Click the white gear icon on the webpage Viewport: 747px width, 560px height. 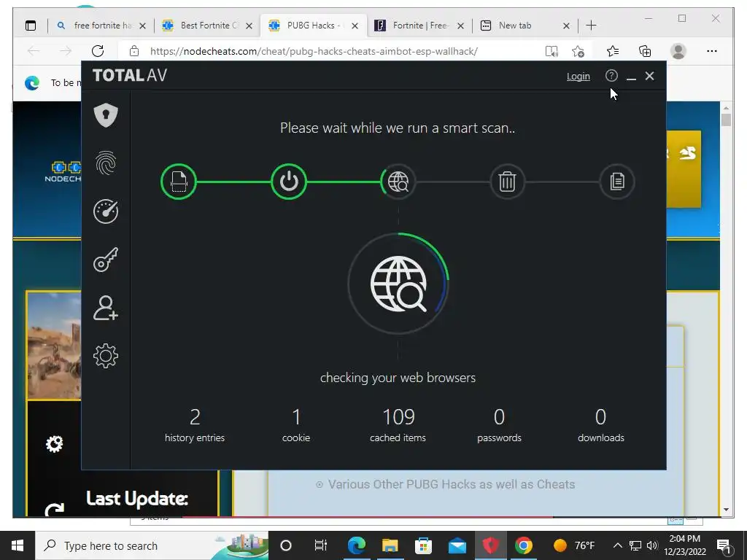54,443
